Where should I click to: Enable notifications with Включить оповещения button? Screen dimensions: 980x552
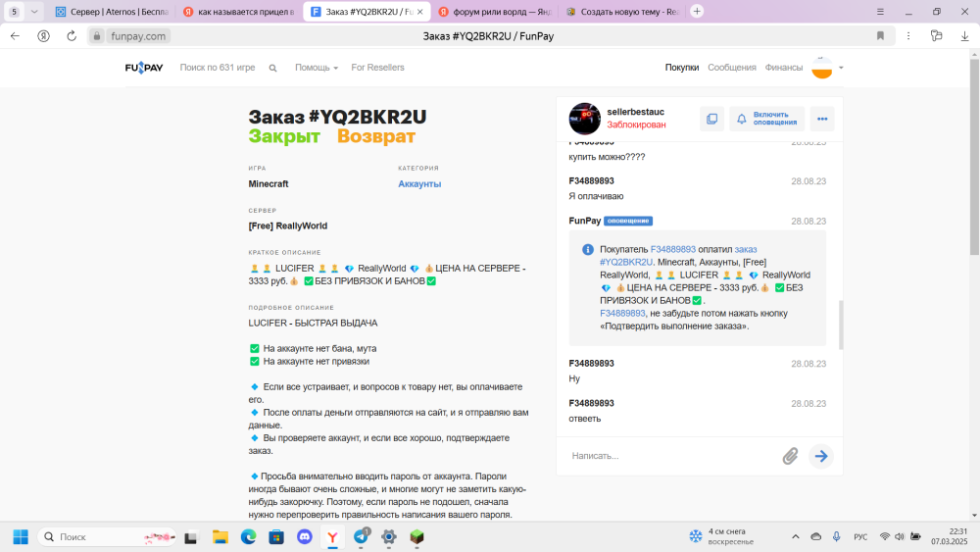pyautogui.click(x=767, y=119)
